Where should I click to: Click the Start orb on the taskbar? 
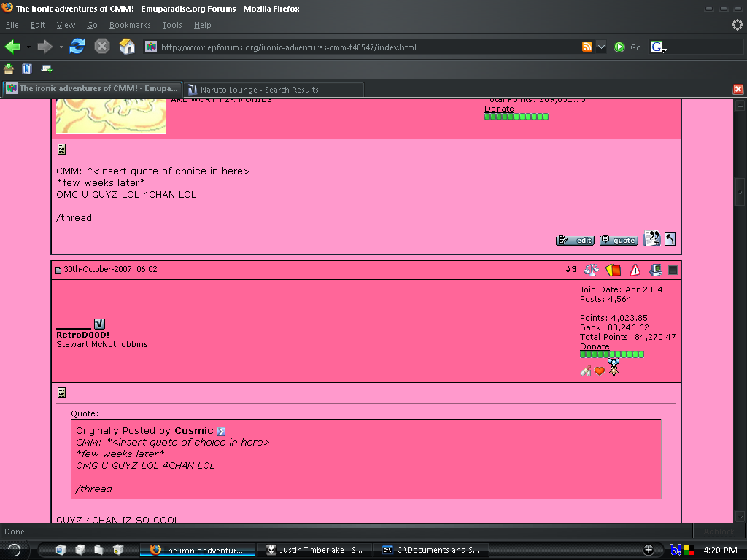tap(15, 550)
